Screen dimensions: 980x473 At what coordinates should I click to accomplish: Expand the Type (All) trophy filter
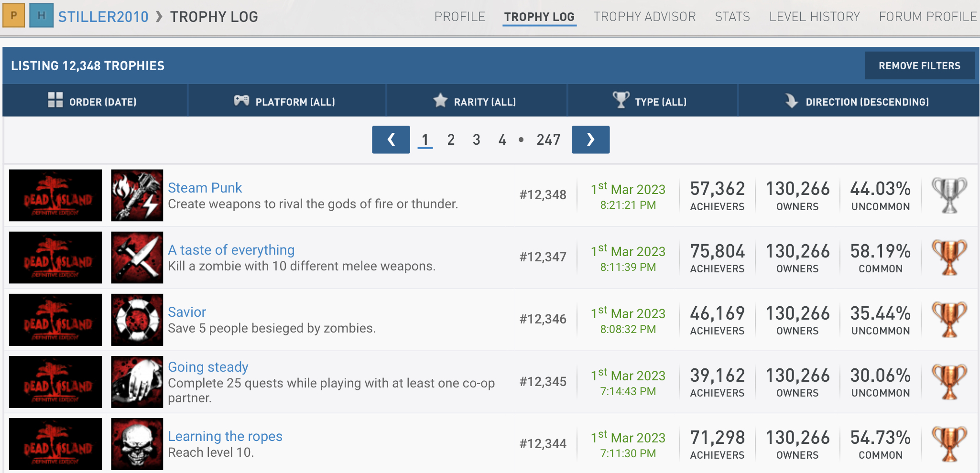click(651, 101)
